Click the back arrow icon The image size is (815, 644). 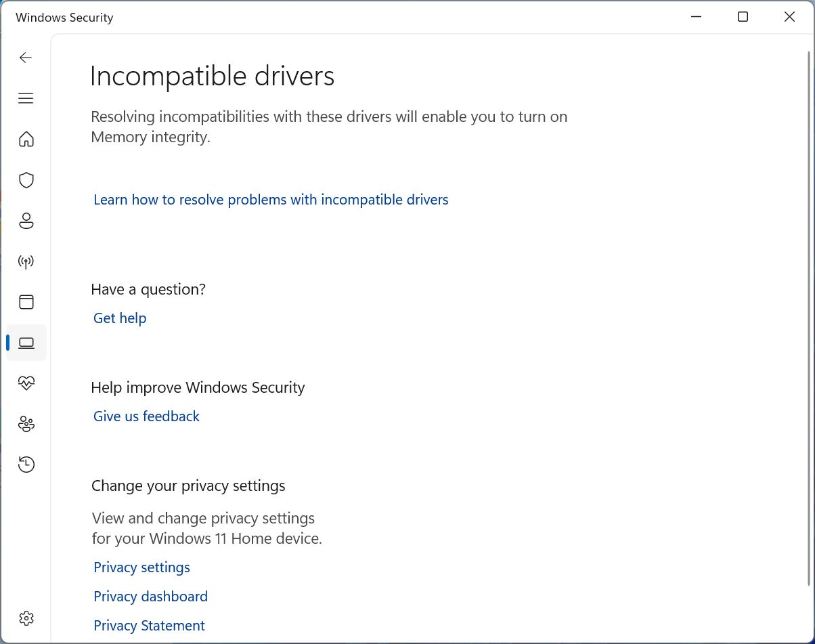tap(26, 58)
